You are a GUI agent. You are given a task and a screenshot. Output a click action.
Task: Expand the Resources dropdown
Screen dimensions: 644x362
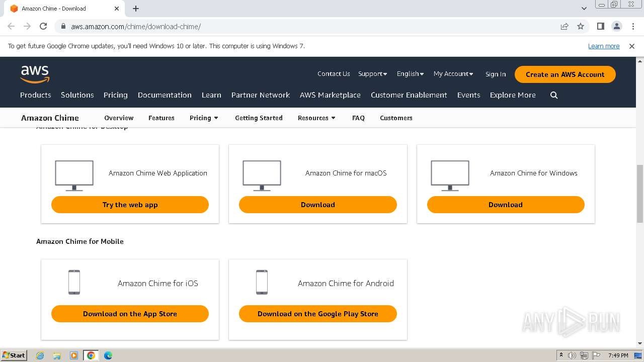(x=316, y=118)
